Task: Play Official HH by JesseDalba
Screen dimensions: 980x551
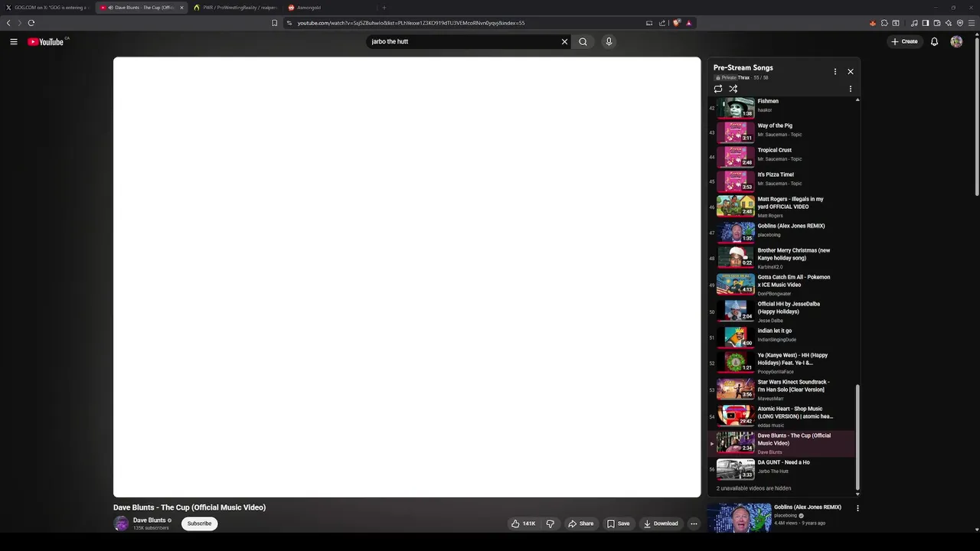Action: (x=781, y=311)
